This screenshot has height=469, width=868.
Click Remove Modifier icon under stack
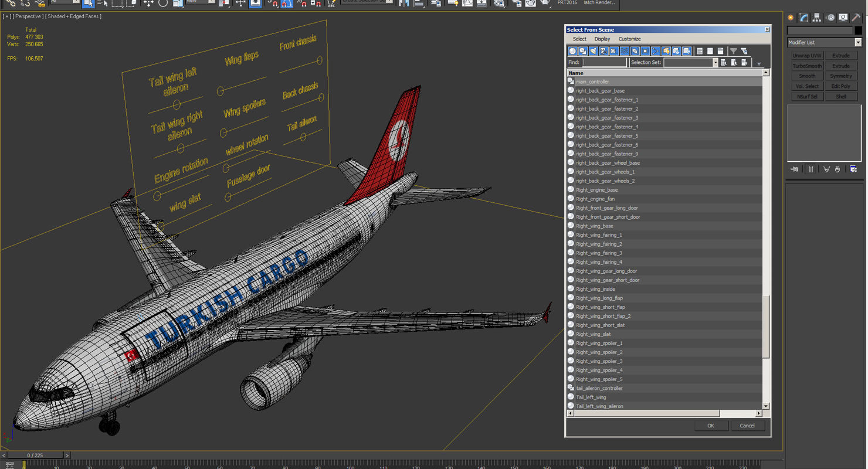click(838, 169)
